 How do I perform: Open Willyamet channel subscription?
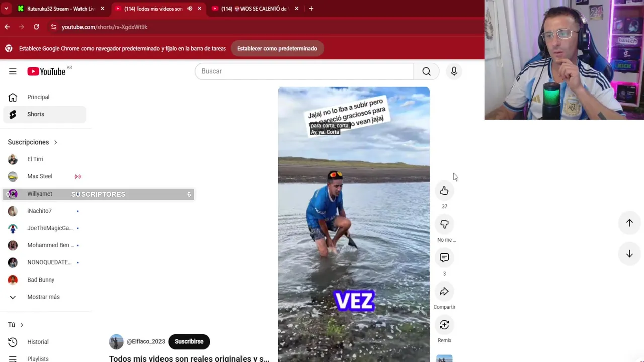(x=44, y=194)
